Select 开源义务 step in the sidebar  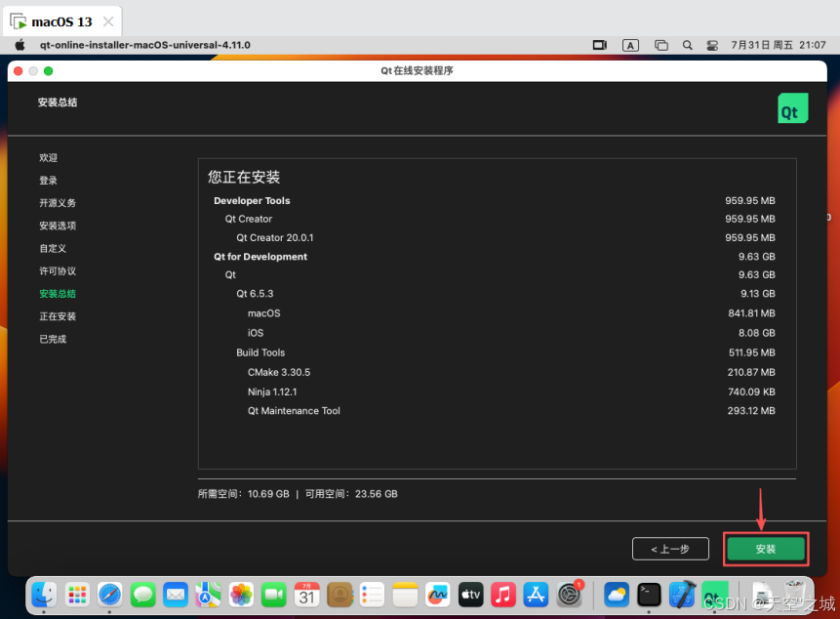point(58,202)
